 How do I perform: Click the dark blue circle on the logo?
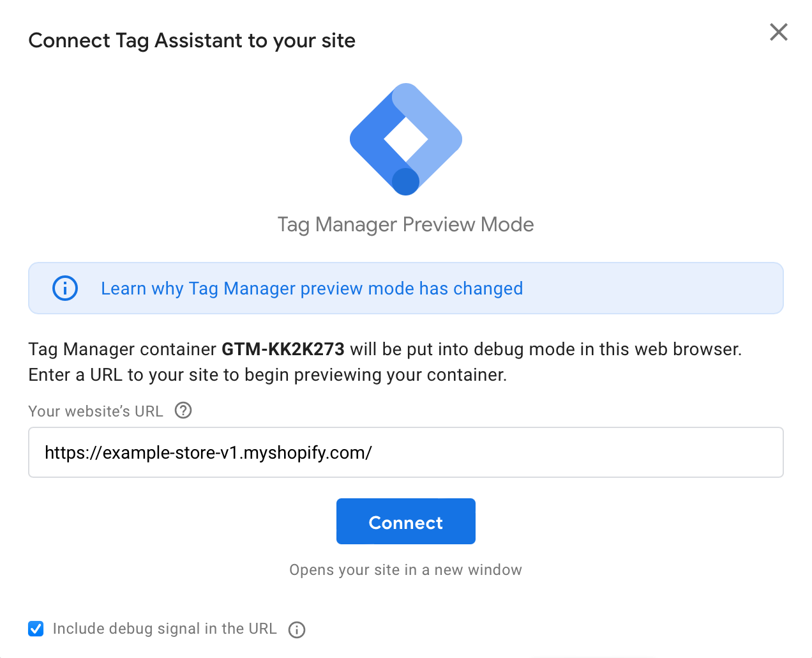click(405, 181)
